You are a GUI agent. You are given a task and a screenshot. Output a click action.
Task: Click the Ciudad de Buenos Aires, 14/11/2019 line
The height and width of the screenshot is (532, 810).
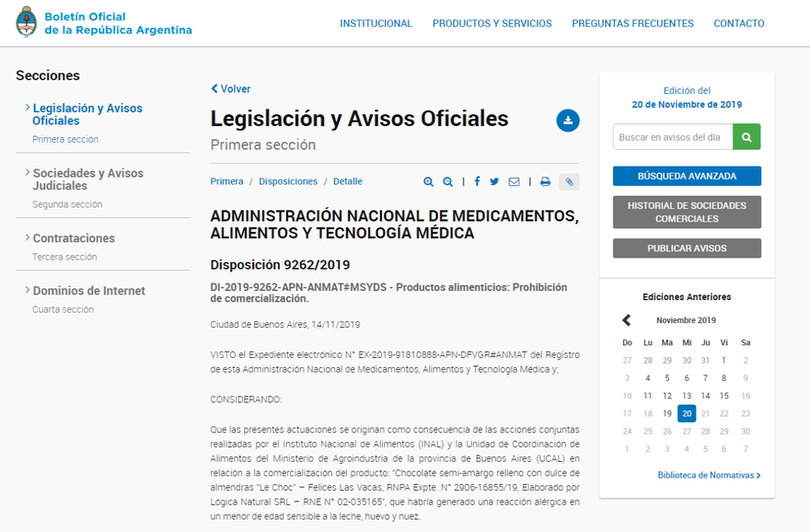(x=285, y=325)
